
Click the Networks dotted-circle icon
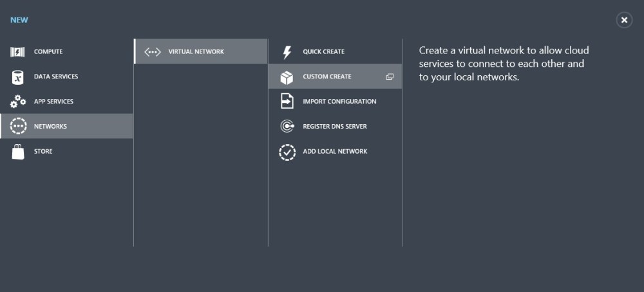(x=18, y=126)
